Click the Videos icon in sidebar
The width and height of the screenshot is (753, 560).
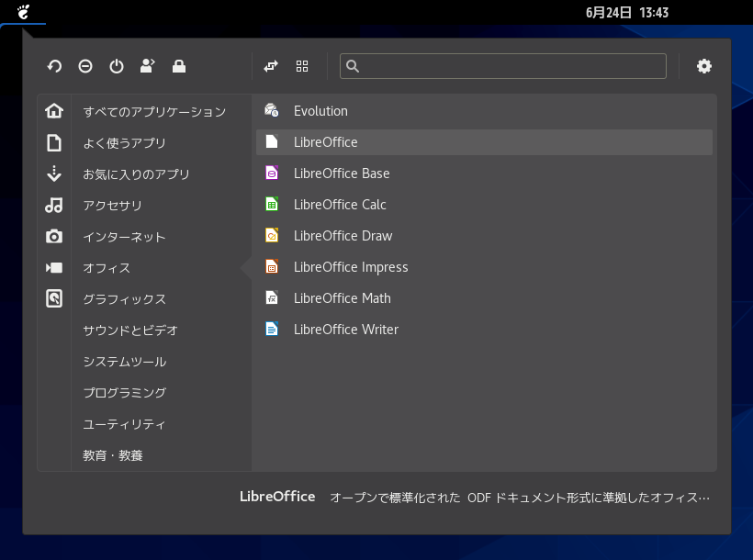point(54,267)
